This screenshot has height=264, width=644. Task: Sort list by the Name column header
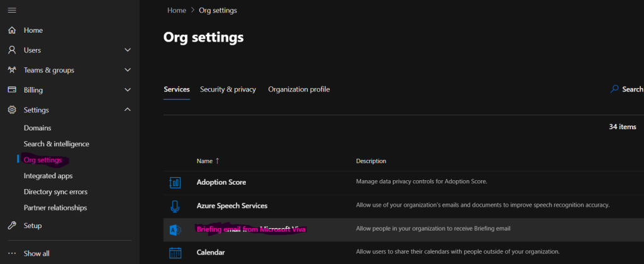pos(204,161)
